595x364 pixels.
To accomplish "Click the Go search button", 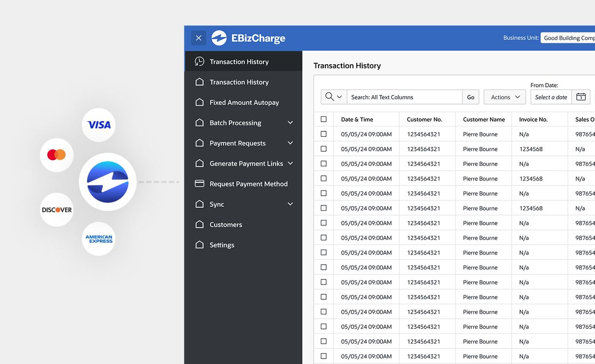I will pyautogui.click(x=470, y=97).
